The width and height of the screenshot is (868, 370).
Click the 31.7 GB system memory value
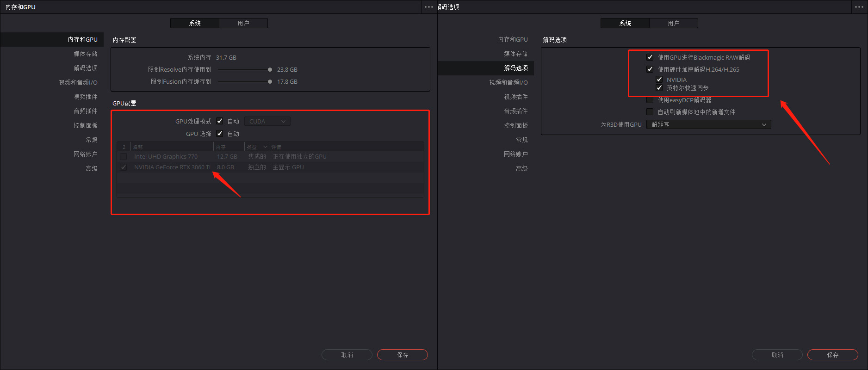(226, 58)
